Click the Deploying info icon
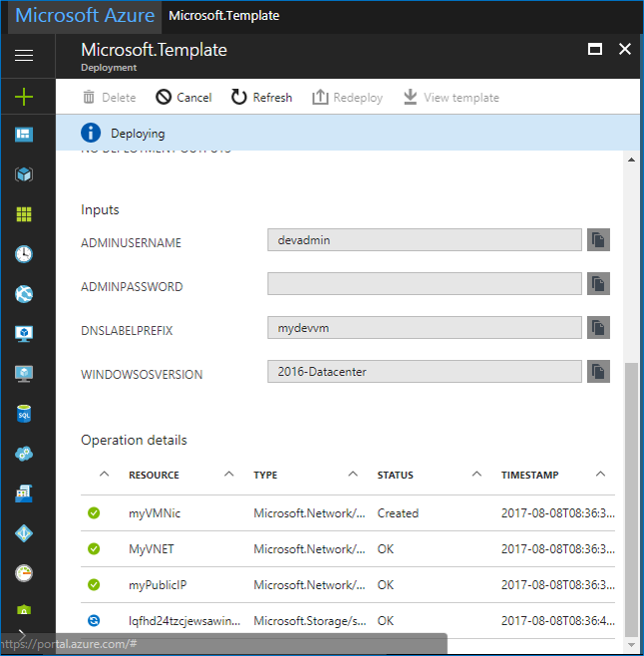Viewport: 644px width, 656px height. (x=91, y=133)
